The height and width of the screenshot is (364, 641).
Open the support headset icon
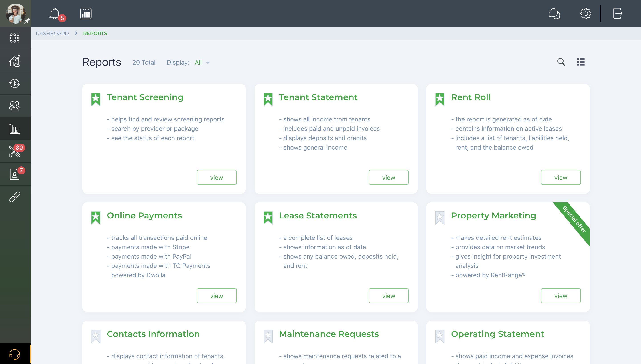tap(15, 354)
